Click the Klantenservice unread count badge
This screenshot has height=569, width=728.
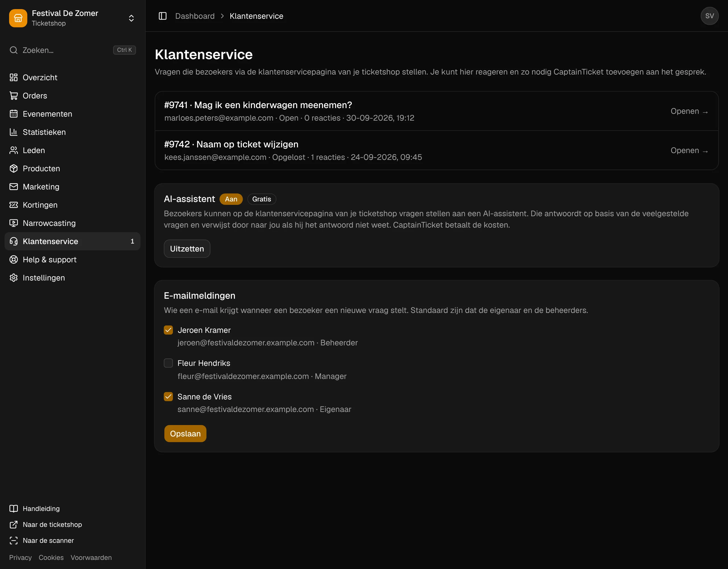tap(132, 241)
